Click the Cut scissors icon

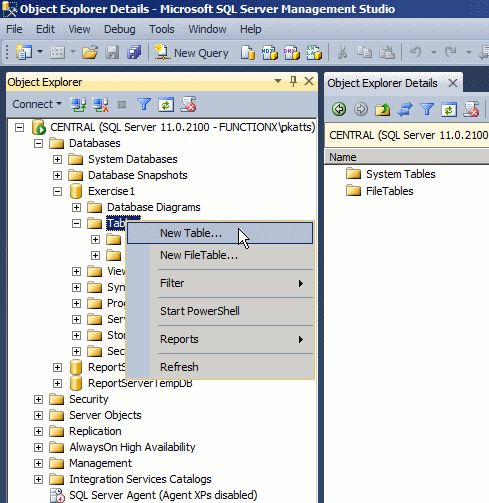coord(343,52)
